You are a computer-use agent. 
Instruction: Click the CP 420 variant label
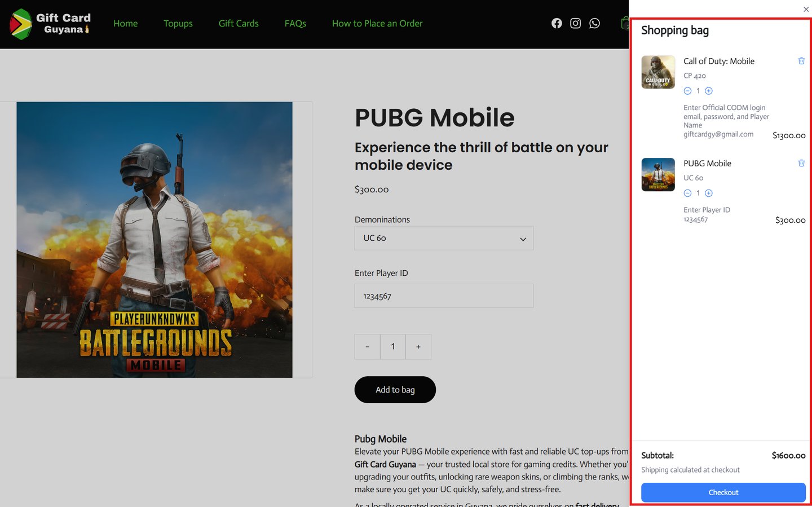[695, 76]
